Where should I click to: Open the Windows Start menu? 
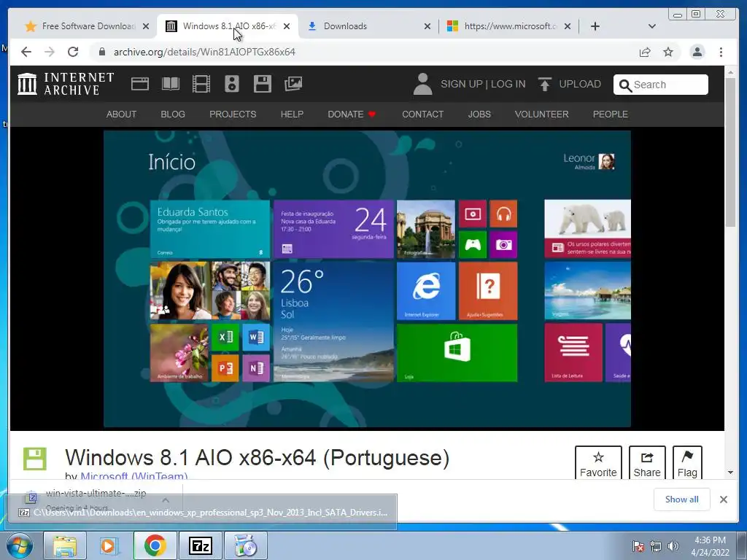point(19,545)
